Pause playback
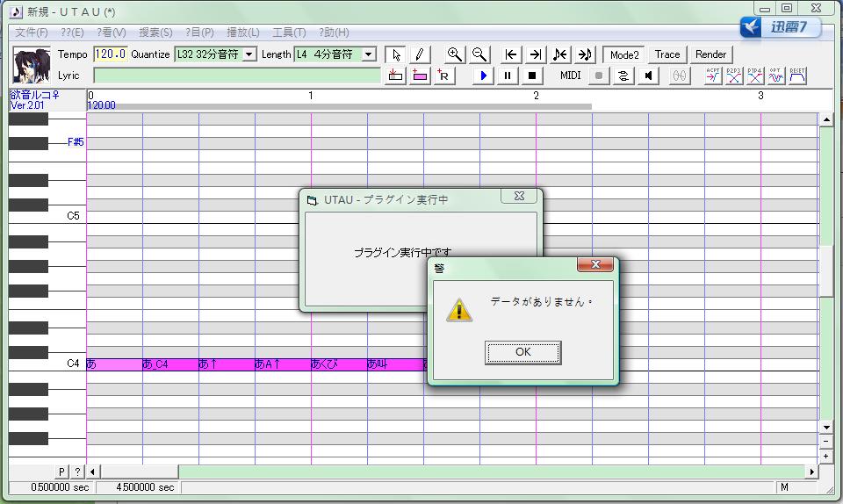843x504 pixels. pyautogui.click(x=508, y=76)
